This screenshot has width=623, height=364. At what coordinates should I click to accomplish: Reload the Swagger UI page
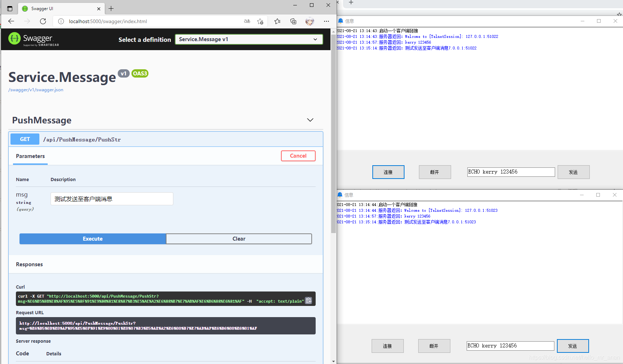(x=43, y=21)
